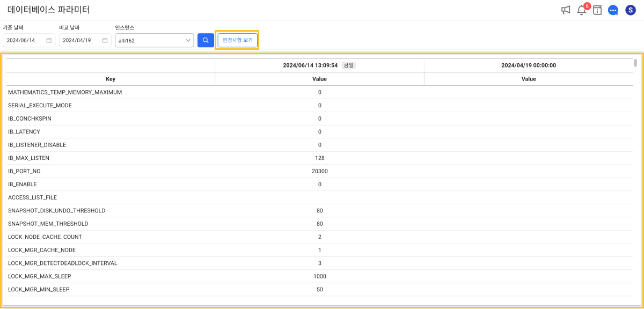644x309 pixels.
Task: Open the user avatar S menu
Action: point(631,10)
